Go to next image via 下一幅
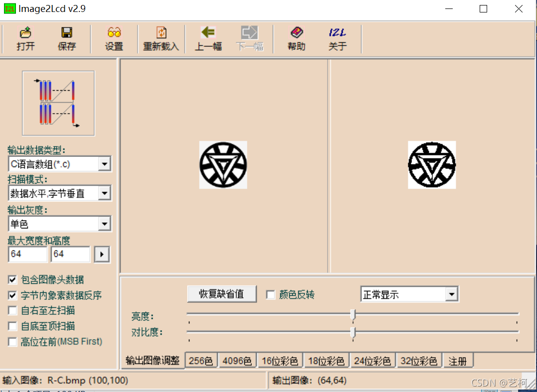Image resolution: width=537 pixels, height=392 pixels. (250, 39)
